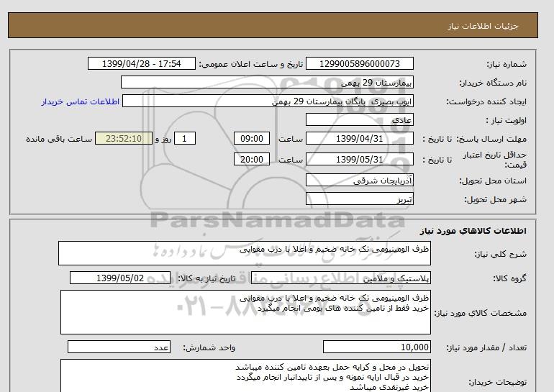Select the announcement date field 1399/04/28 - 17:54
Viewport: 554px width, 392px height.
pyautogui.click(x=141, y=63)
